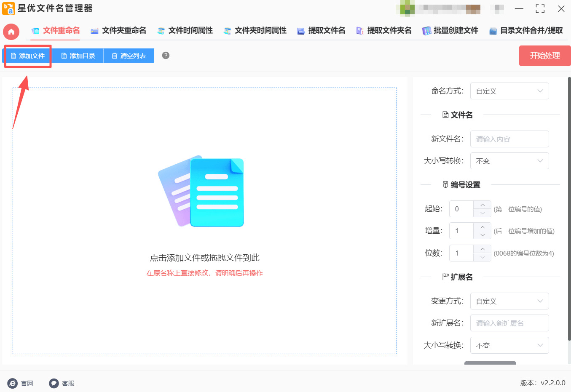Focus the 新文件名 input field
The height and width of the screenshot is (392, 571).
click(x=509, y=139)
